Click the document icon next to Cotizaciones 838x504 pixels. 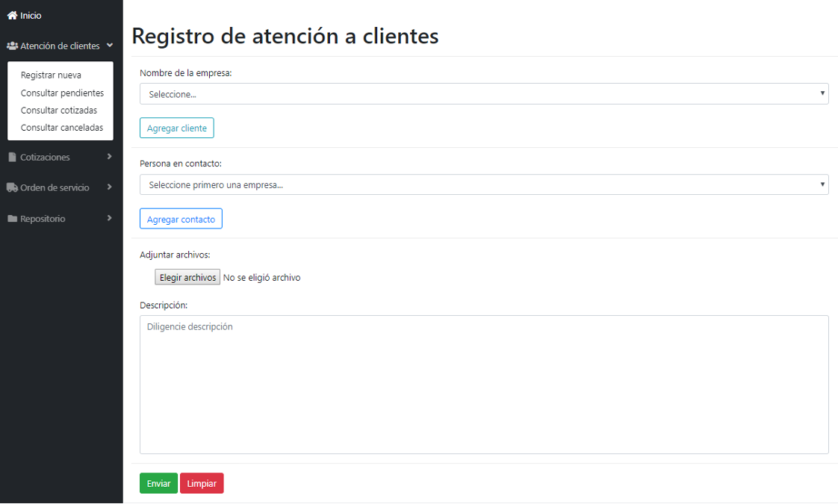click(x=12, y=158)
